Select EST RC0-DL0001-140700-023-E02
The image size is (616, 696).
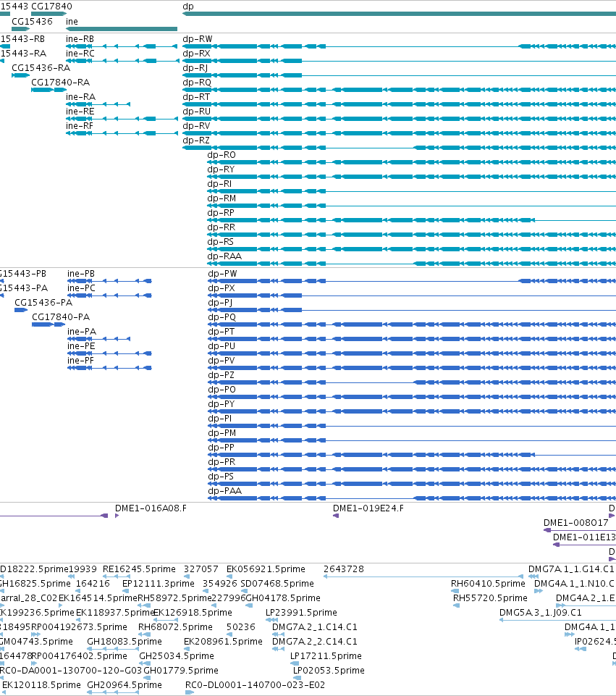[255, 685]
